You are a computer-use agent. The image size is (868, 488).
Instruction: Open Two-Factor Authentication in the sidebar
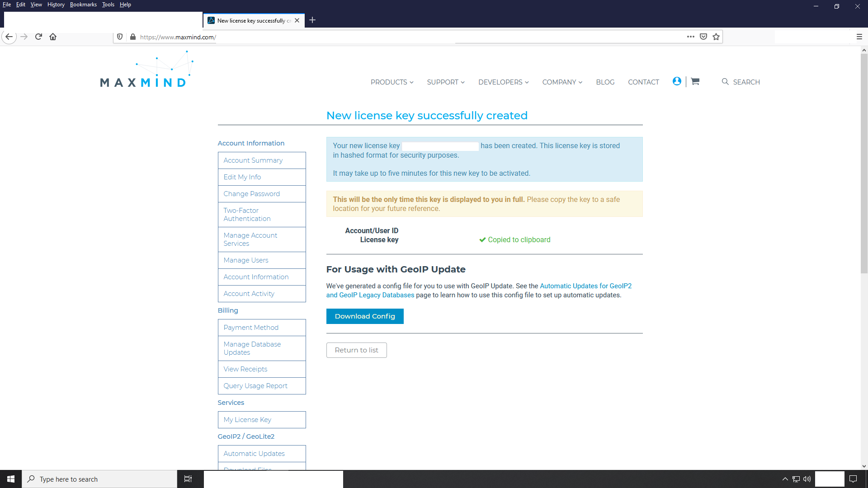[262, 215]
